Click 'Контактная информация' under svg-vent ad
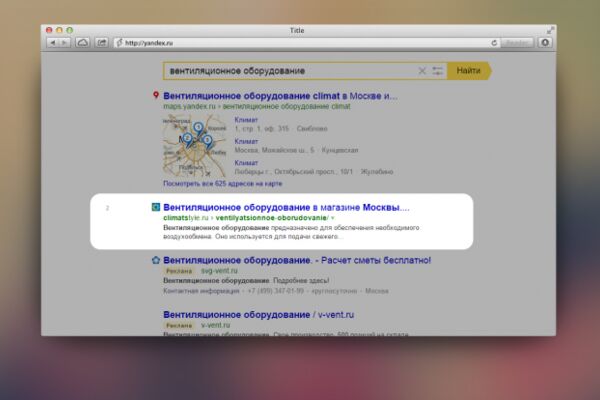This screenshot has width=600, height=400. click(201, 291)
